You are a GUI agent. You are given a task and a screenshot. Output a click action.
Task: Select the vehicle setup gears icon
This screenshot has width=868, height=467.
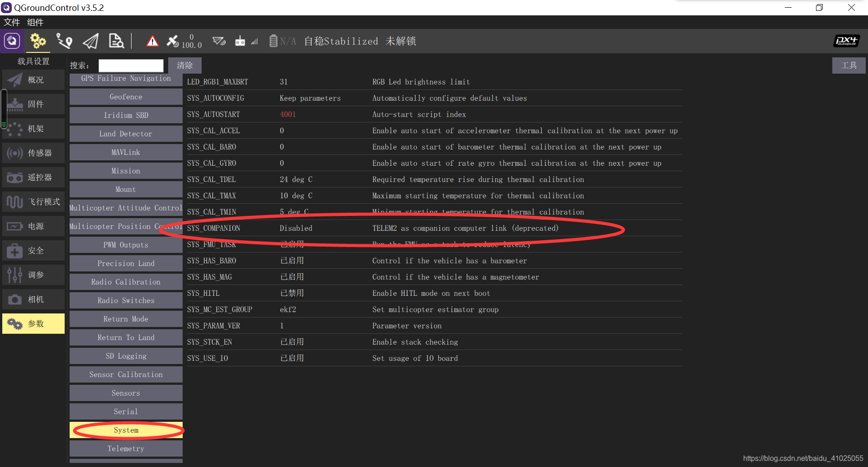click(x=38, y=41)
